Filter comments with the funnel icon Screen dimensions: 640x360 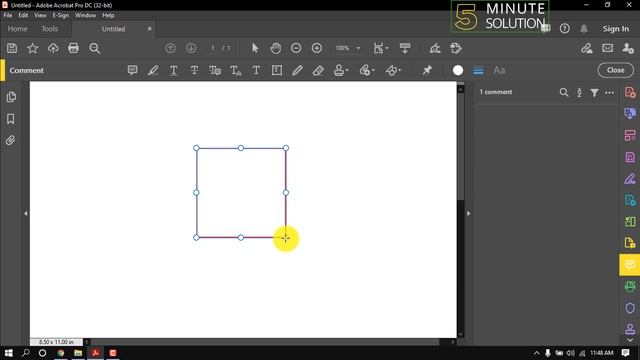coord(594,93)
